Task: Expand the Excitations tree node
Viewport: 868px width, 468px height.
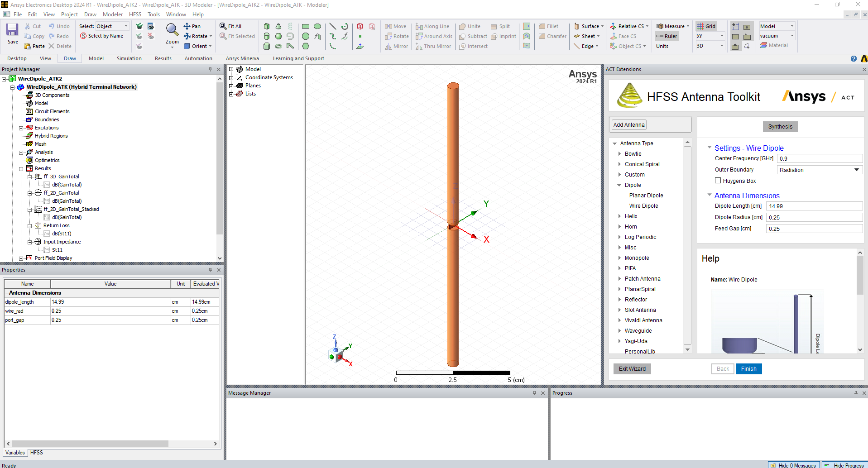Action: click(21, 128)
